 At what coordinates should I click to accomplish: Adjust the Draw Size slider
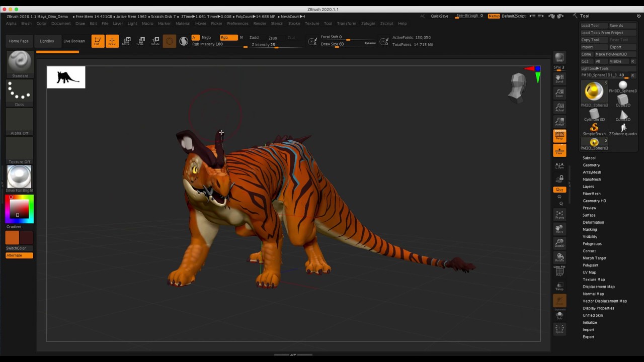tap(348, 44)
